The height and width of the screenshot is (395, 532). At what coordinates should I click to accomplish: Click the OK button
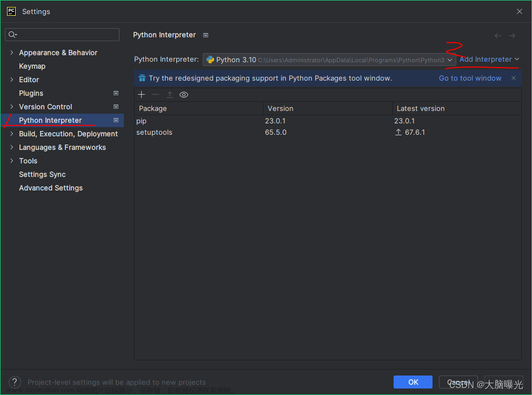click(413, 382)
